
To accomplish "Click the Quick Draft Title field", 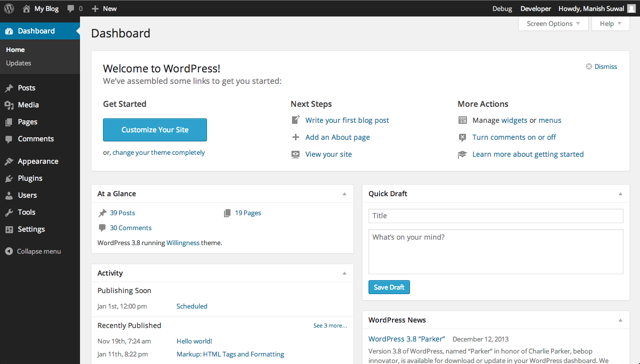I will 496,216.
